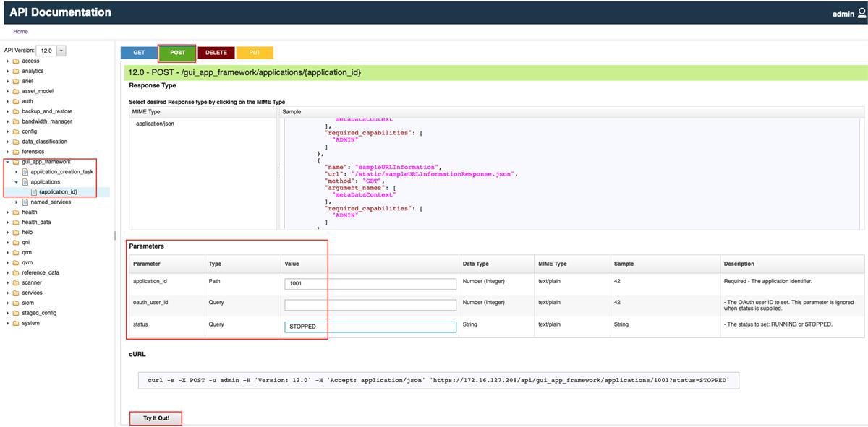Collapse the applications tree node

tap(16, 181)
